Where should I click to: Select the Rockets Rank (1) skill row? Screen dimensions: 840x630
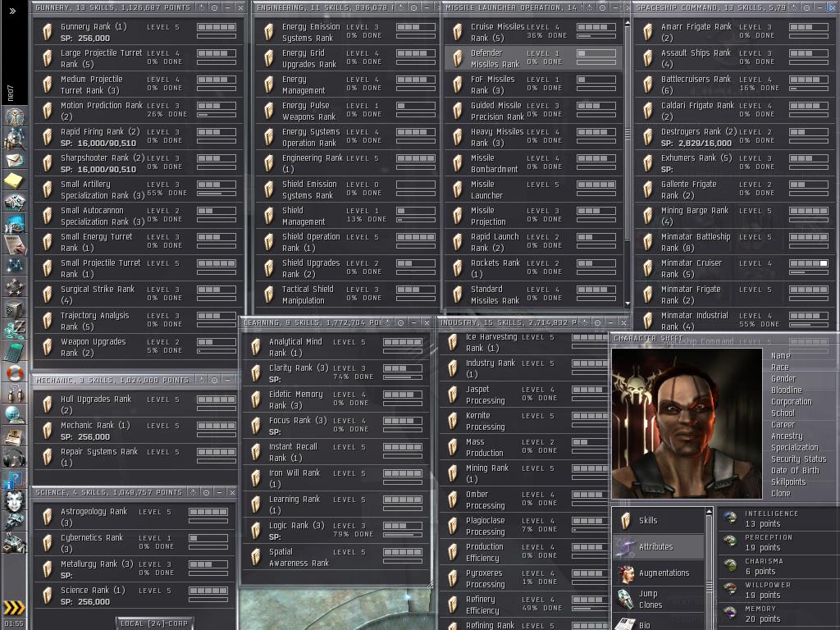pos(533,268)
